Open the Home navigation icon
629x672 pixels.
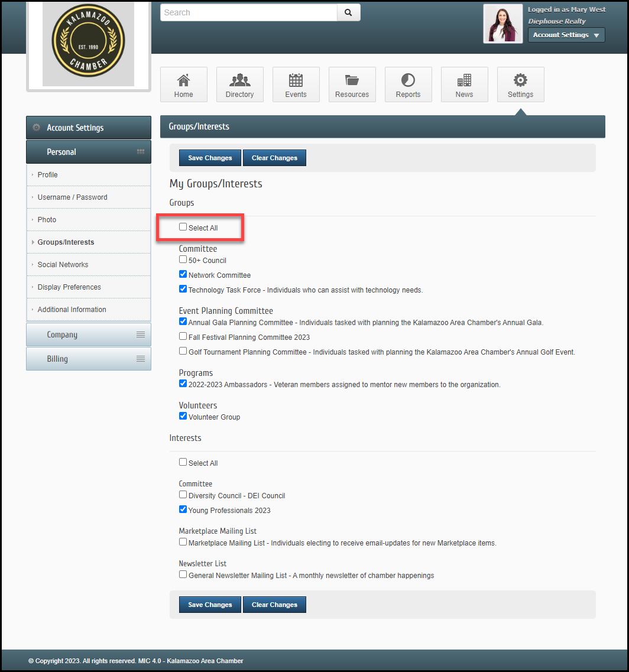(183, 81)
